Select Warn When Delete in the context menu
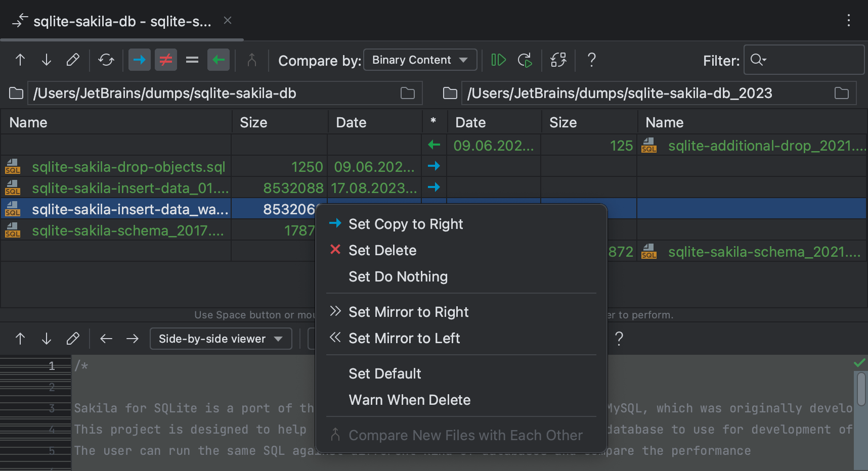Screen dimensions: 868x471 409,400
